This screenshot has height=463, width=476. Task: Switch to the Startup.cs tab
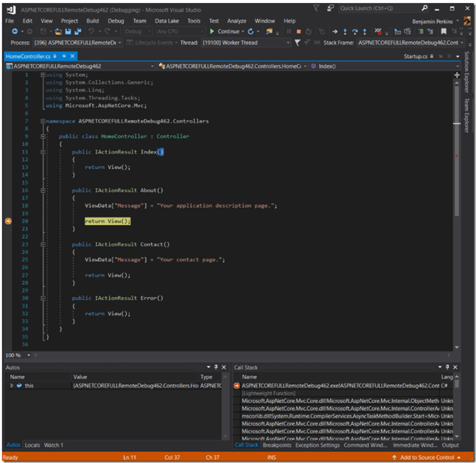415,56
